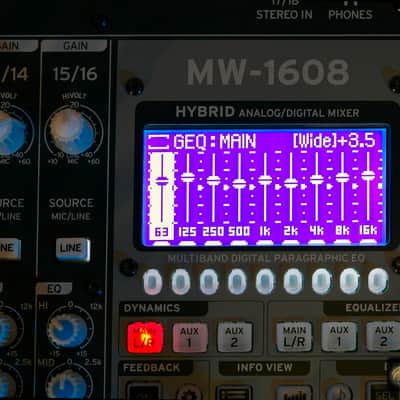400x400 pixels.
Task: Toggle the Equalizer MAIN L/R button
Action: (294, 337)
